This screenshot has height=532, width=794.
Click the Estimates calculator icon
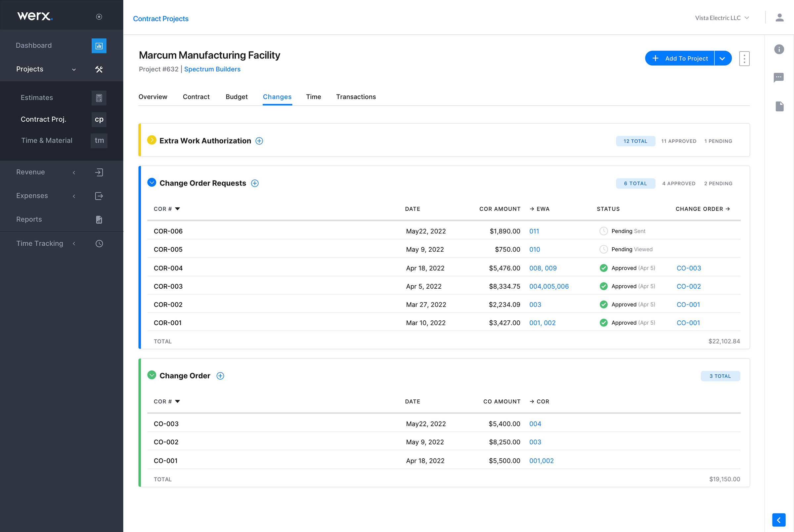point(99,98)
